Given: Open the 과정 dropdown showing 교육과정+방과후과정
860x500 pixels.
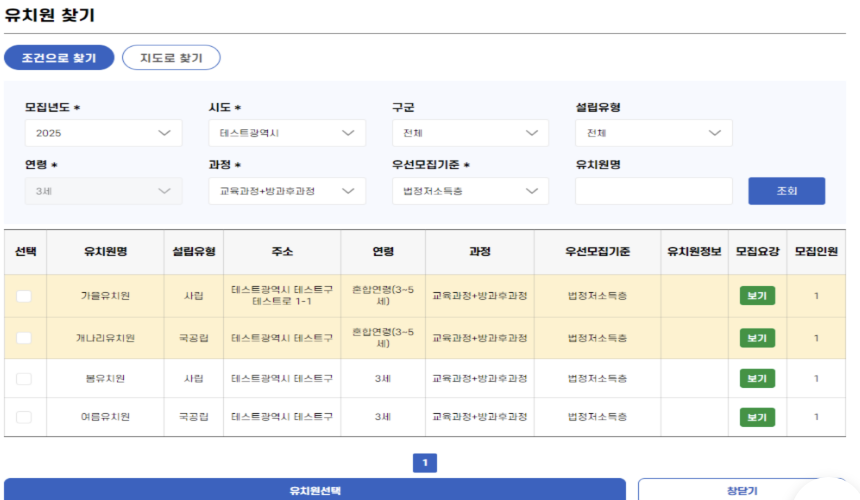Looking at the screenshot, I should tap(287, 191).
